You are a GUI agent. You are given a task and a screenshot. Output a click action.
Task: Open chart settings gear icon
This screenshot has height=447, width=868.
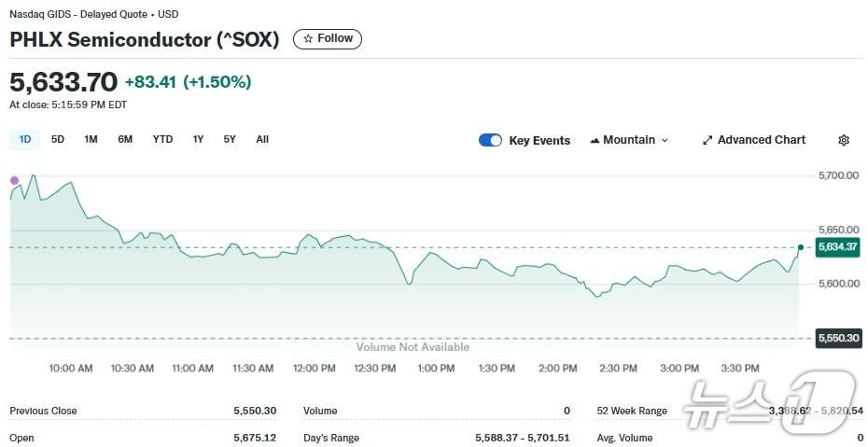(x=844, y=140)
